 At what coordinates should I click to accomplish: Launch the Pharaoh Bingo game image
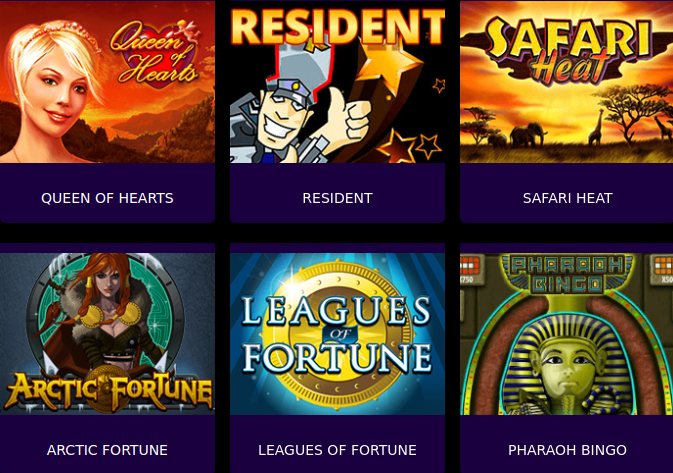(567, 334)
